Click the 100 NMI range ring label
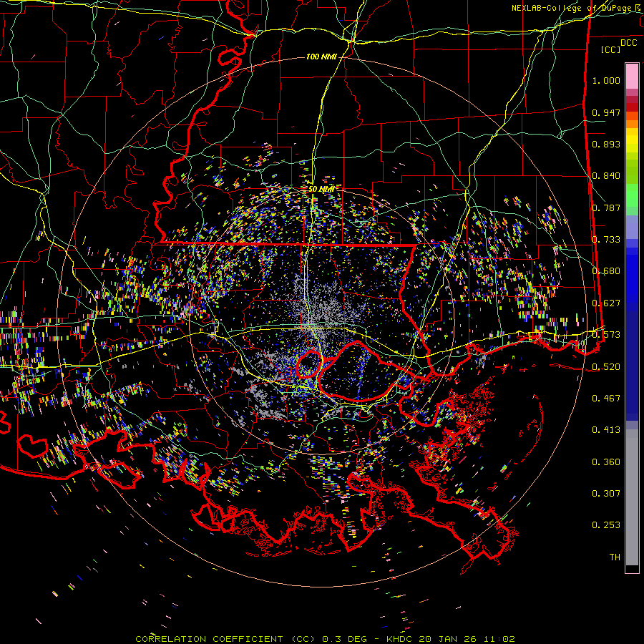Image resolution: width=644 pixels, height=644 pixels. click(321, 57)
